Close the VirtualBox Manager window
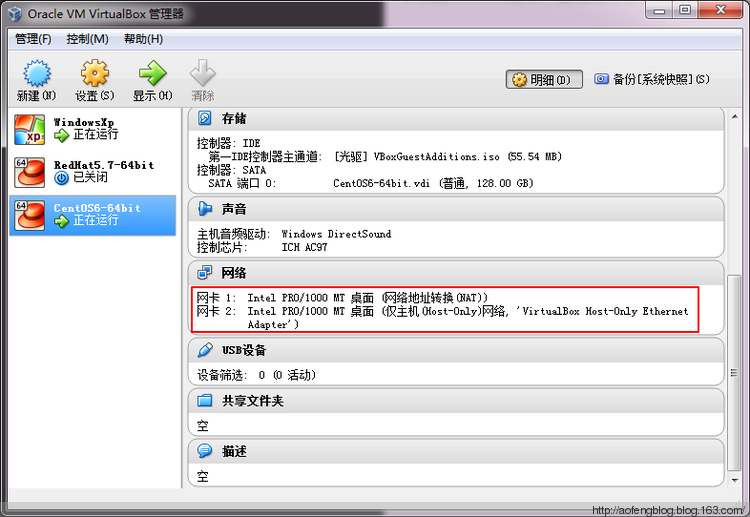Screen dimensions: 750x517 (721, 10)
